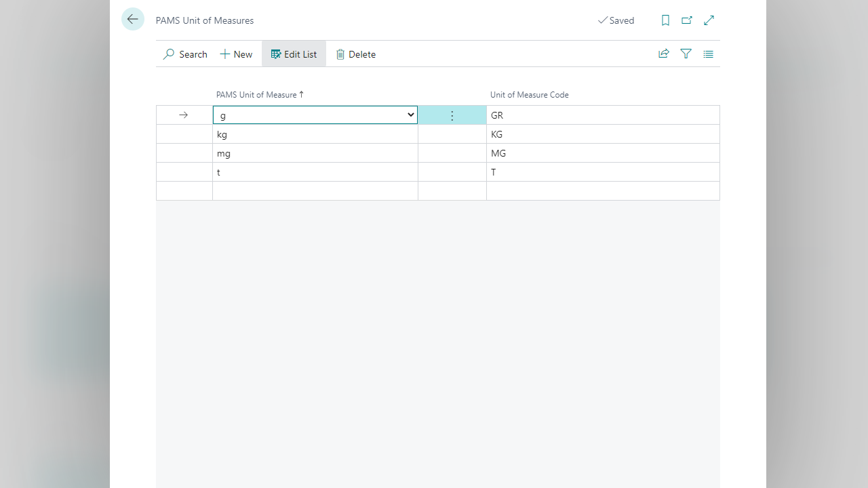Select the 'mg' unit cell
The width and height of the screenshot is (868, 488).
point(315,153)
